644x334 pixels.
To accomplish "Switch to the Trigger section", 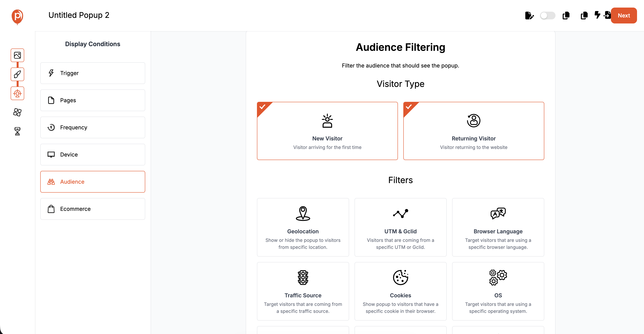I will tap(93, 73).
